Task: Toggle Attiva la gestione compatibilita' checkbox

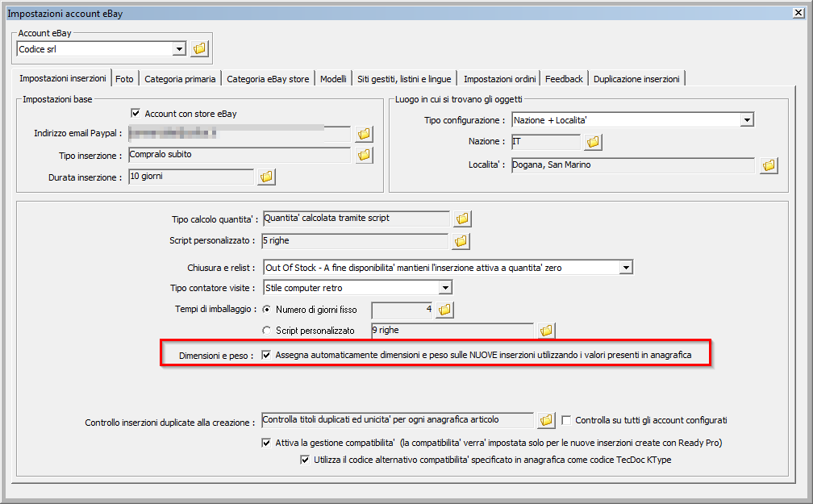Action: point(266,443)
